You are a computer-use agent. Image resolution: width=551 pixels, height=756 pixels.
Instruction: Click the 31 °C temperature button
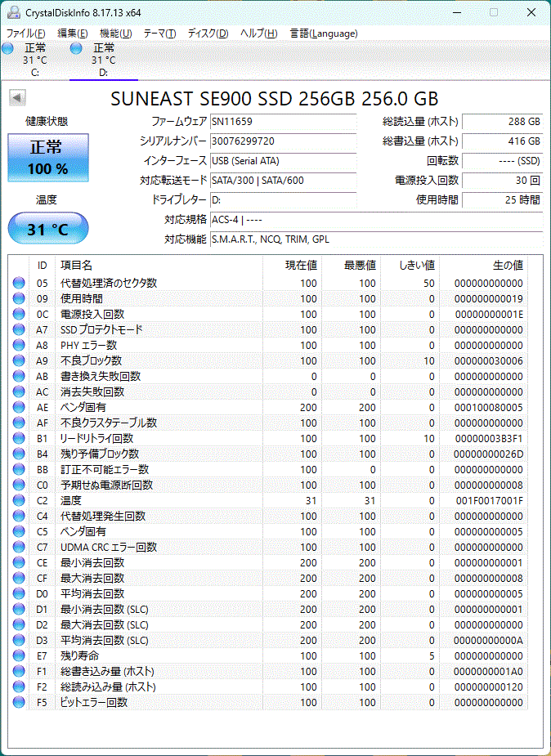[x=48, y=229]
